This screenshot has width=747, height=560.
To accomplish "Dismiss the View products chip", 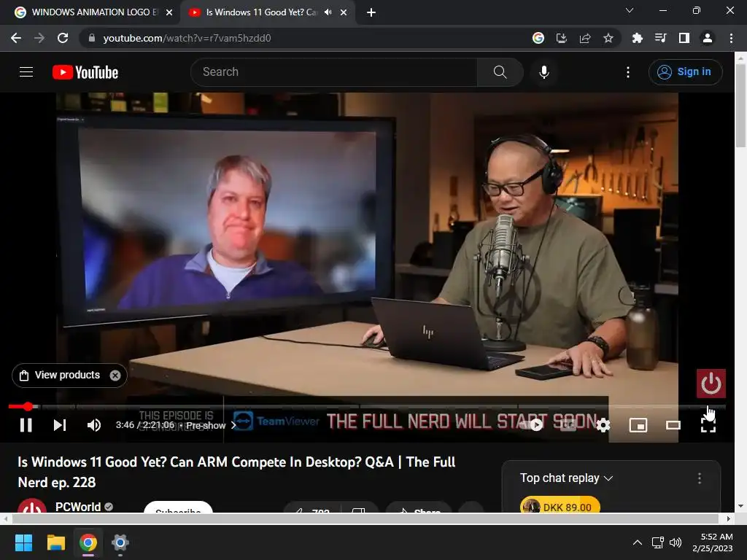I will click(x=115, y=376).
